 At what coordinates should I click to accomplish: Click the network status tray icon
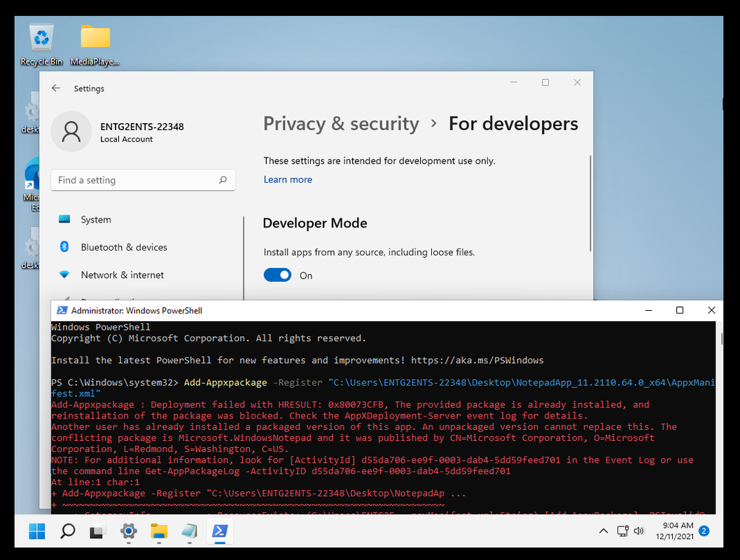pos(623,531)
